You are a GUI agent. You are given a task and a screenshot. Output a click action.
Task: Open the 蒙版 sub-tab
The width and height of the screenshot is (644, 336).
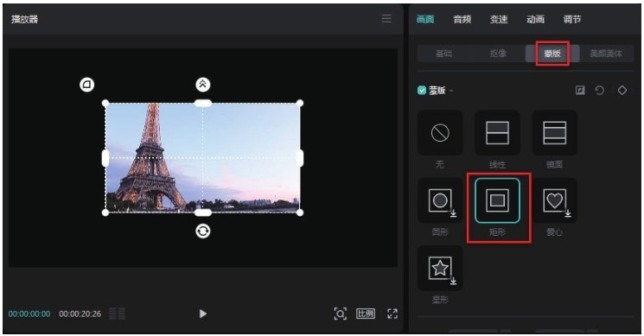pos(552,54)
